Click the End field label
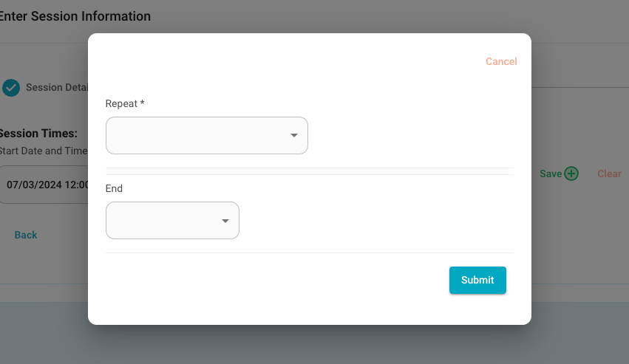Screen dimensions: 629x364 (x=114, y=188)
